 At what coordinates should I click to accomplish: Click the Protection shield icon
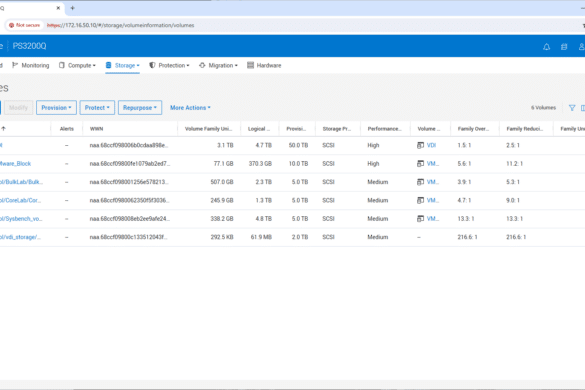(152, 65)
